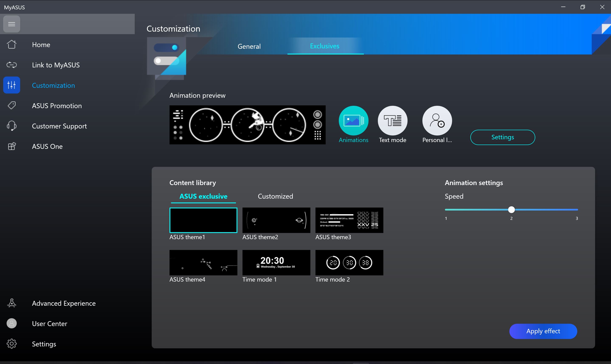Open the Customized library tab
Image resolution: width=611 pixels, height=364 pixels.
(x=275, y=196)
